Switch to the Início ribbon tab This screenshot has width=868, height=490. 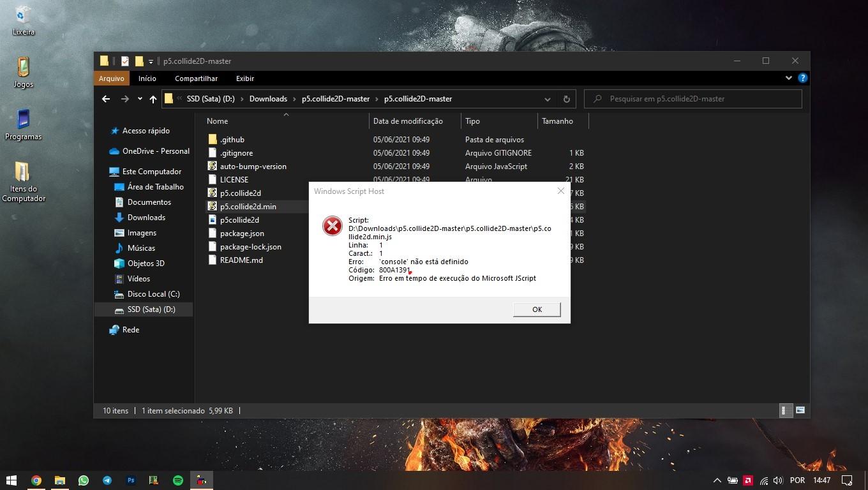147,78
